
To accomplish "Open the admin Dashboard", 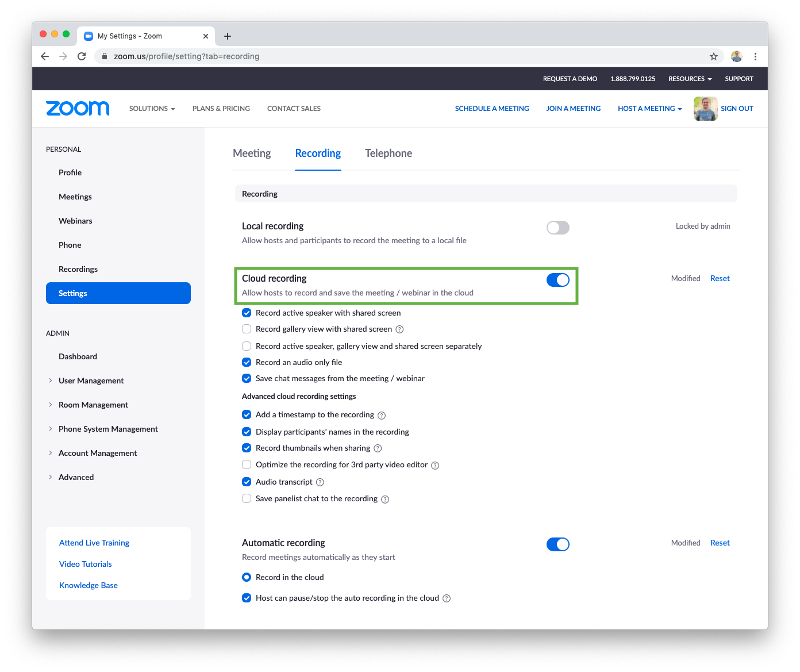I will coord(78,356).
